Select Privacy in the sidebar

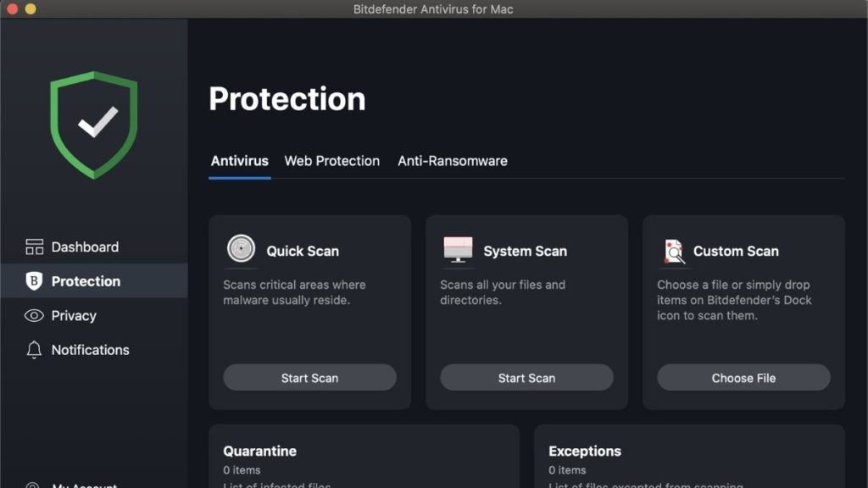(x=75, y=315)
